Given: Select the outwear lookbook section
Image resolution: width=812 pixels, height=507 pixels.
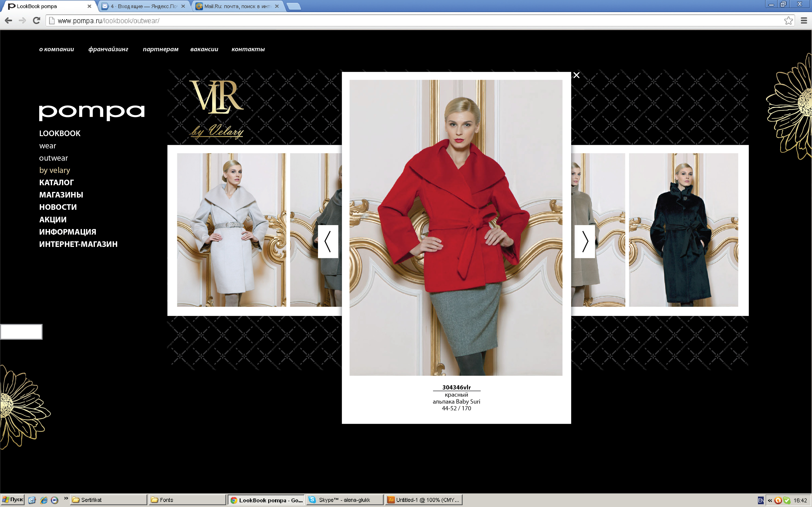Looking at the screenshot, I should [x=53, y=158].
